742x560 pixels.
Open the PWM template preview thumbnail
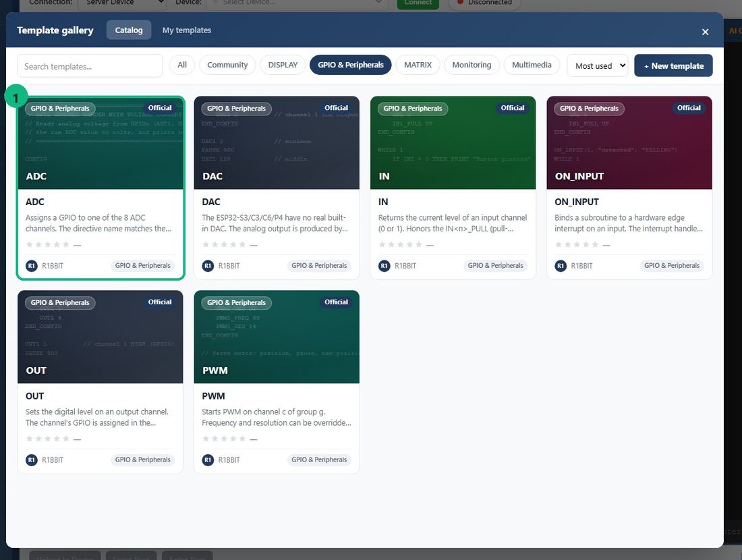click(x=277, y=337)
